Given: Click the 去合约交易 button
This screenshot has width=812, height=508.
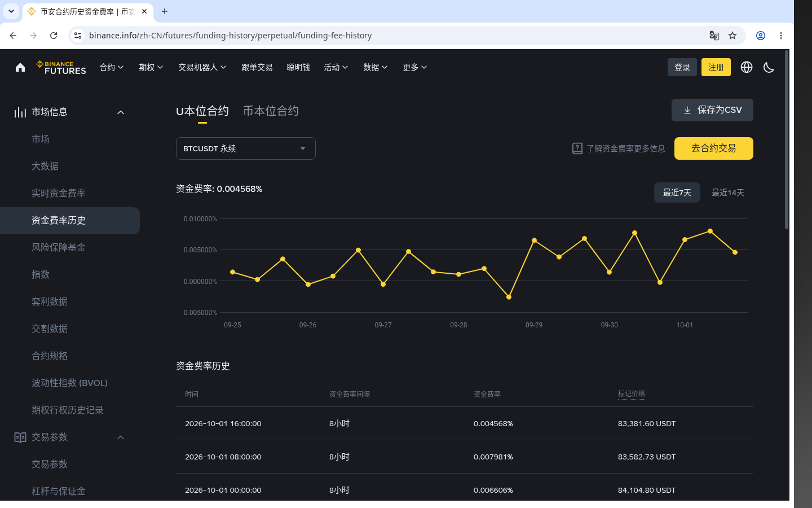Looking at the screenshot, I should 714,148.
